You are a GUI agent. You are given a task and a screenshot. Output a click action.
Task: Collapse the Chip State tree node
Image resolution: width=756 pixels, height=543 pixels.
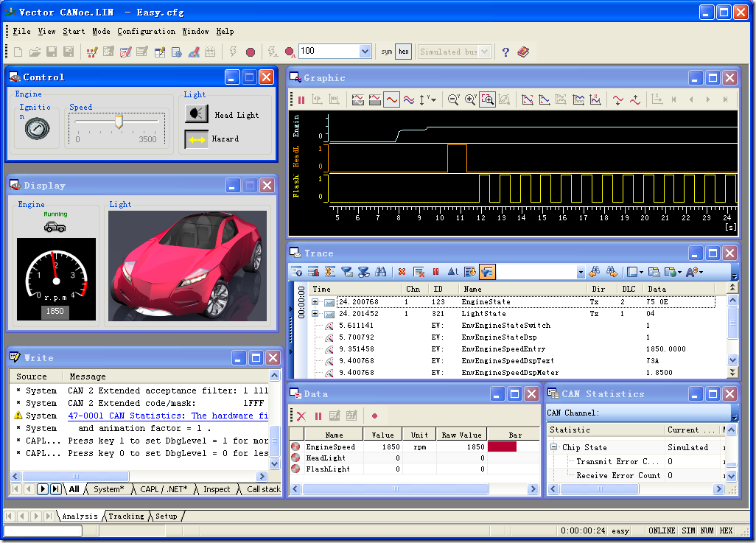[x=553, y=447]
